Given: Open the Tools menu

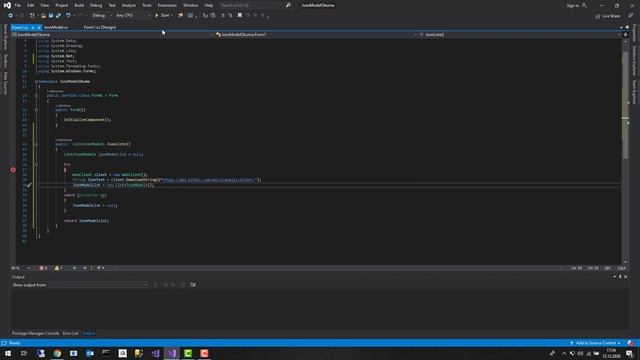Looking at the screenshot, I should (147, 5).
